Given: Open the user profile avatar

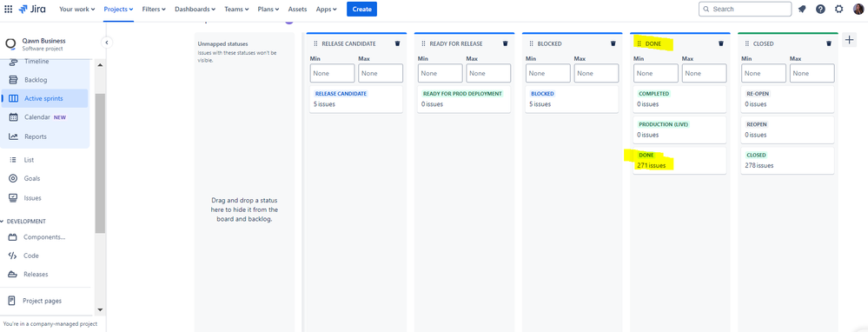Looking at the screenshot, I should tap(858, 9).
